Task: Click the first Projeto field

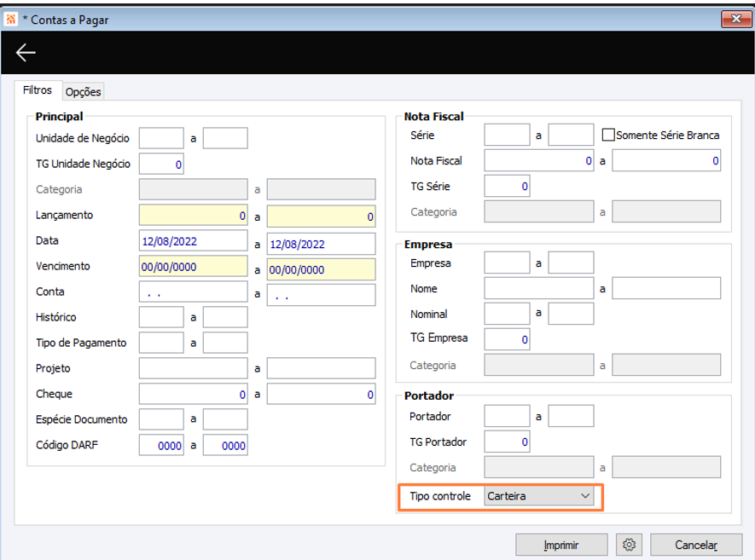Action: (194, 368)
